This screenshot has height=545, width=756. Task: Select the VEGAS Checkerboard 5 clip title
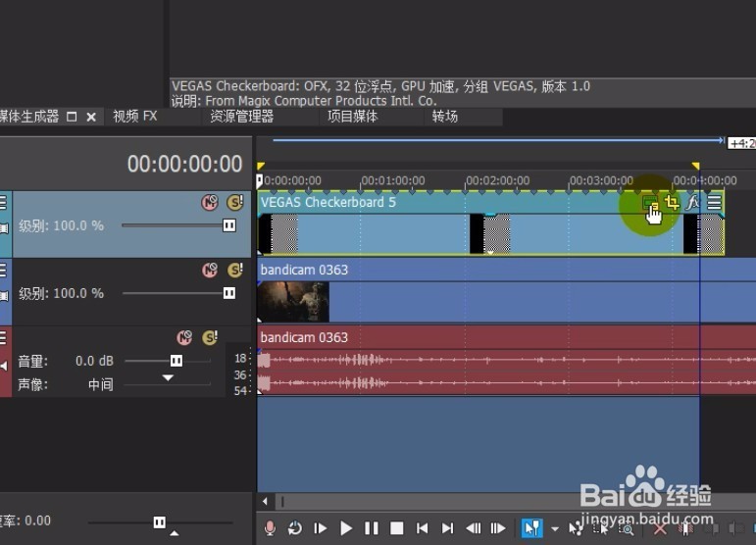click(x=328, y=202)
